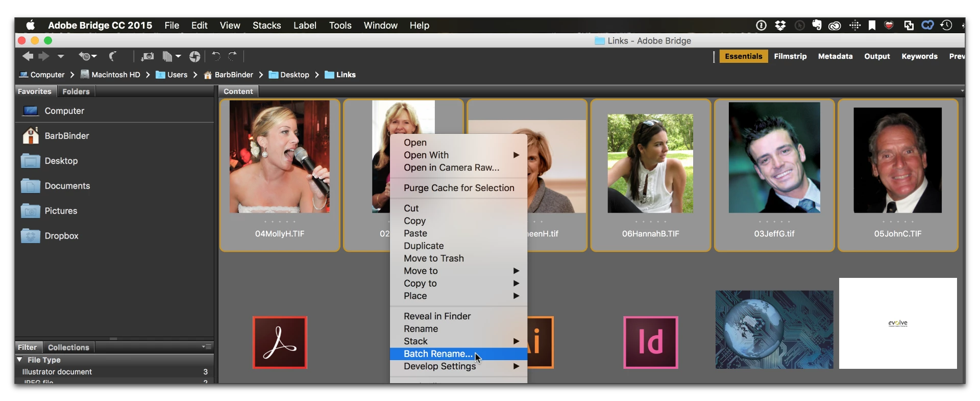Go forward with the right arrow button

click(x=44, y=56)
